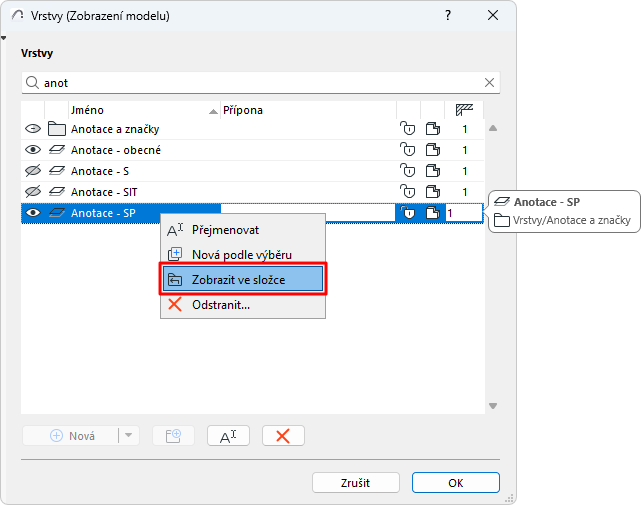
Task: Click the layer search input field
Action: (x=260, y=83)
